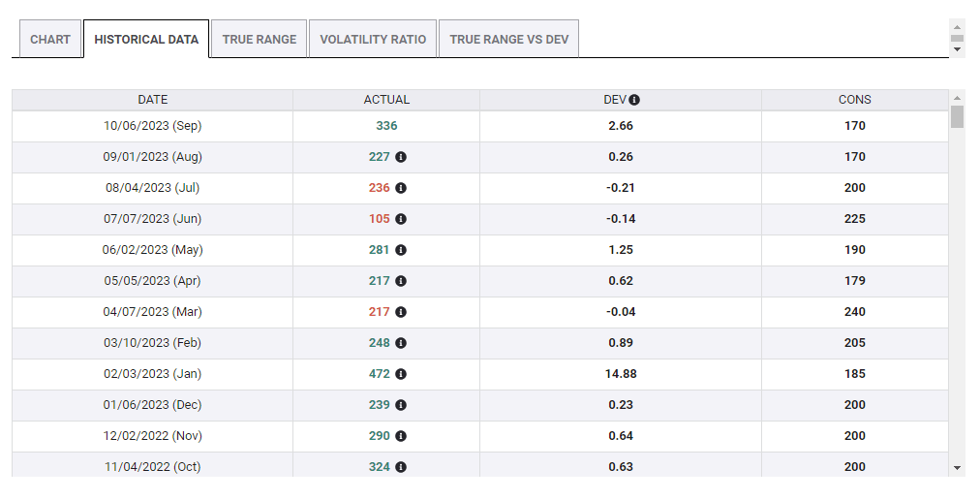Click info icon beside July 236 value
980x500 pixels.
point(401,188)
